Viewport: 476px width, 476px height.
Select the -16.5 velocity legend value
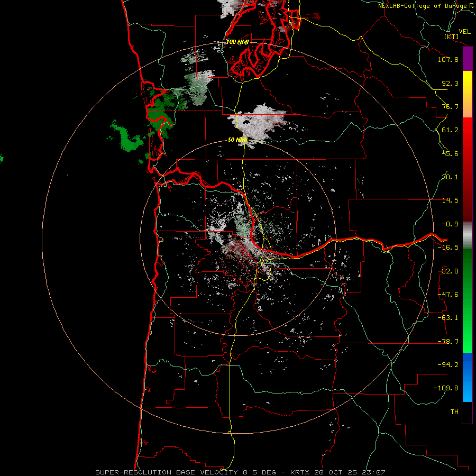point(448,248)
